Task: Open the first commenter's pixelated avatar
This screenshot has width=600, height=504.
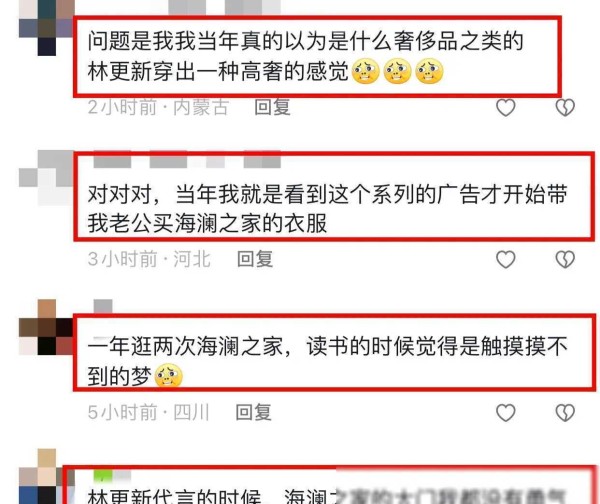Action: tap(46, 28)
